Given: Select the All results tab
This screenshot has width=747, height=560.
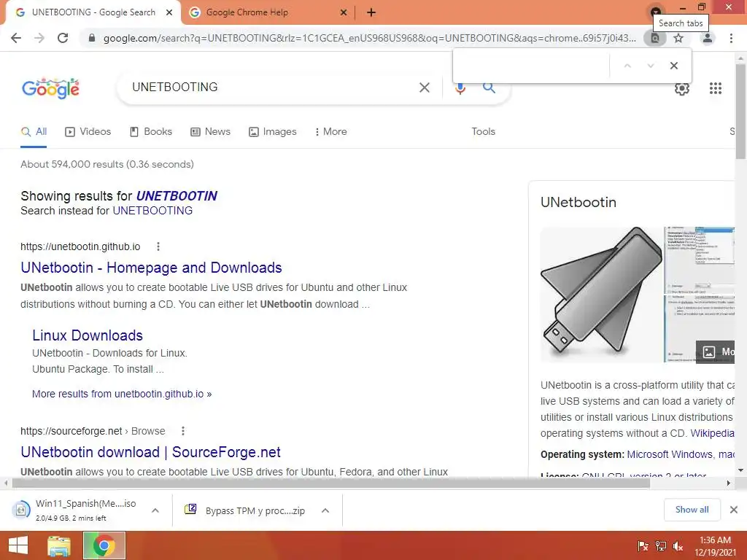Looking at the screenshot, I should click(34, 132).
